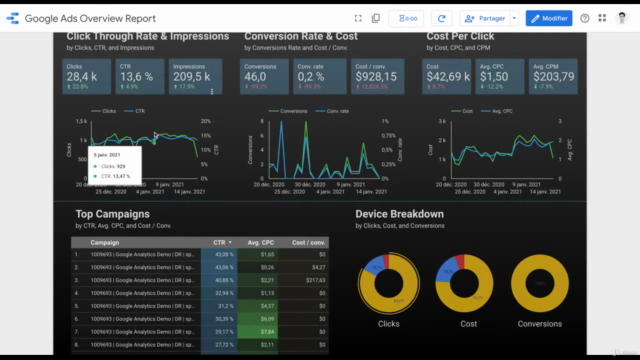Expand the Partager dropdown arrow
Viewport: 640px width, 360px height.
514,18
